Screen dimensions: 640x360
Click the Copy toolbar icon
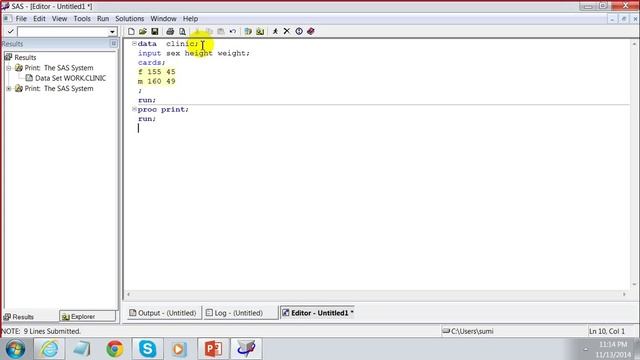point(209,31)
